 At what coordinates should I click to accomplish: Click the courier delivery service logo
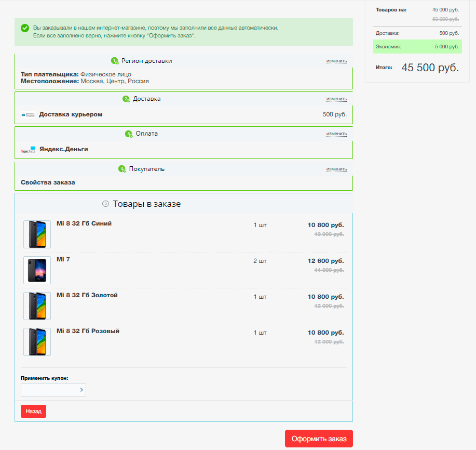(28, 115)
